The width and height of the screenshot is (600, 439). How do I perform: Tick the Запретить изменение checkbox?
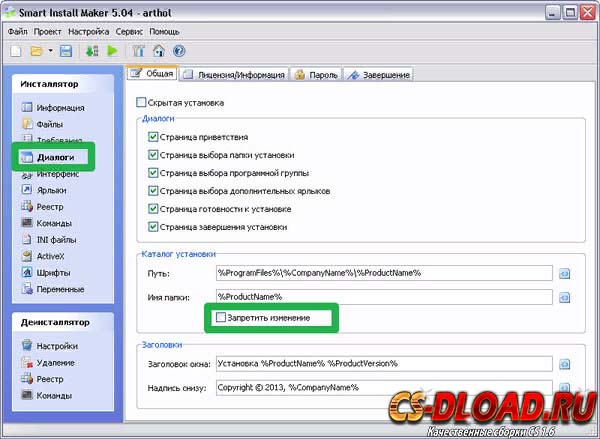coord(221,317)
